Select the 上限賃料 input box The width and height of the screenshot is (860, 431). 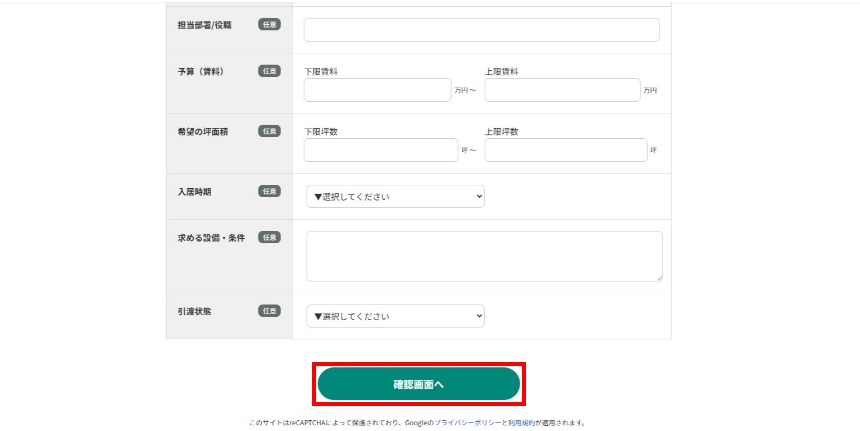(561, 90)
